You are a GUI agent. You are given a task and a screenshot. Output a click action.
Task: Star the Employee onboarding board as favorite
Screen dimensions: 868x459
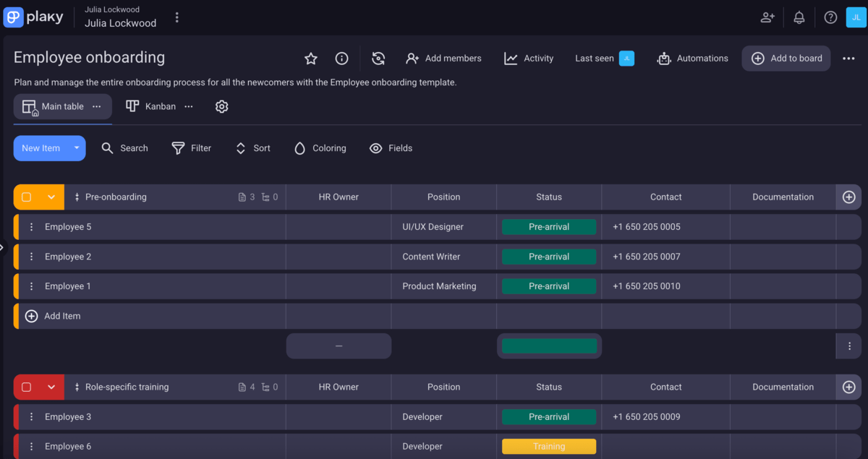(x=311, y=59)
